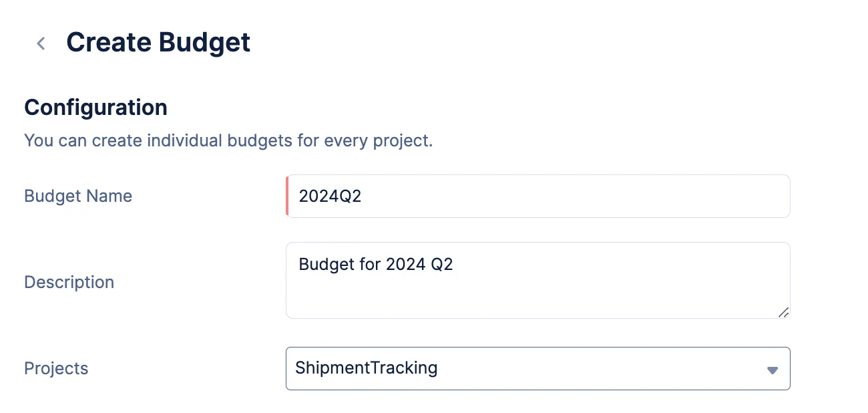
Task: Click the Configuration section heading
Action: pyautogui.click(x=95, y=107)
